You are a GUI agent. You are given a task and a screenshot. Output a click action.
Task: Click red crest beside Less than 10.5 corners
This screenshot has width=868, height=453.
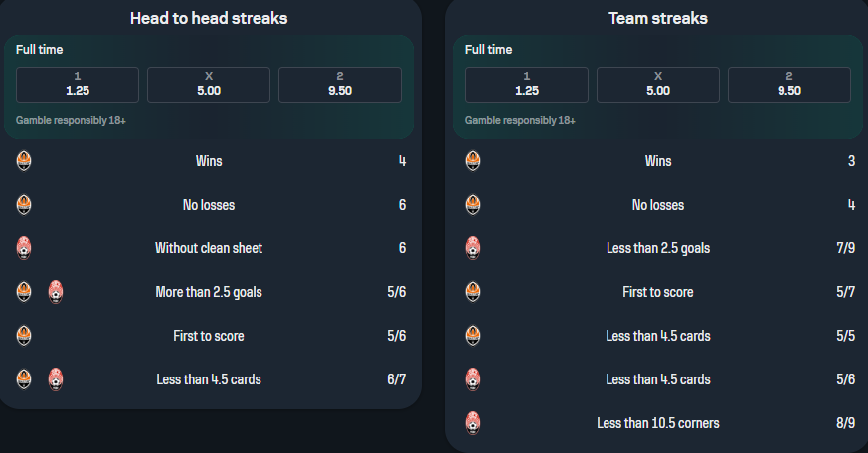click(474, 423)
